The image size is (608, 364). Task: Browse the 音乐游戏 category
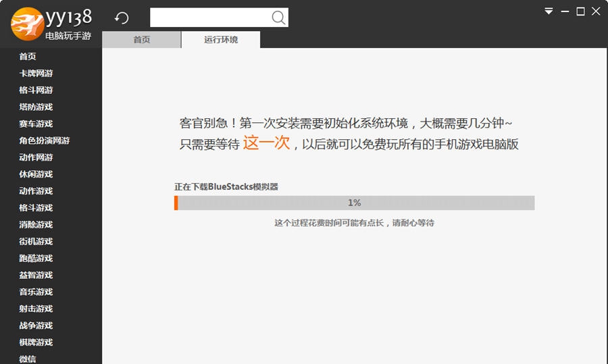coord(36,292)
